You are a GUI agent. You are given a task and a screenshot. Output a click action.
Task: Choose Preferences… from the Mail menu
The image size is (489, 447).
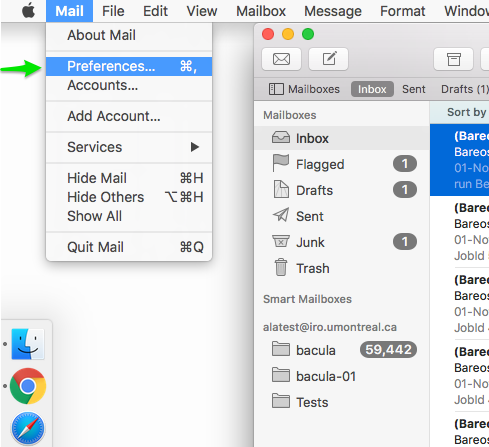(129, 66)
